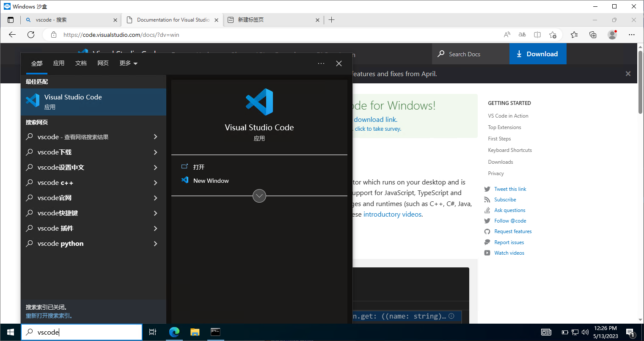Screen dimensions: 644x341
Task: Add page to favorites star icon
Action: point(553,35)
